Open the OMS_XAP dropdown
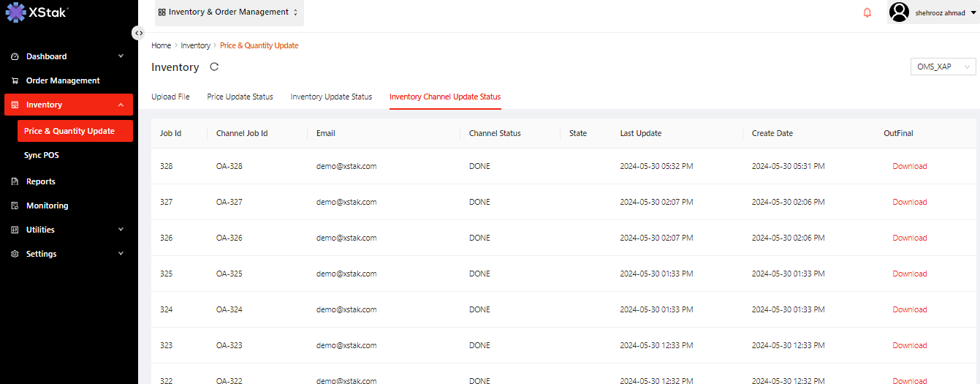This screenshot has height=384, width=980. [x=942, y=67]
